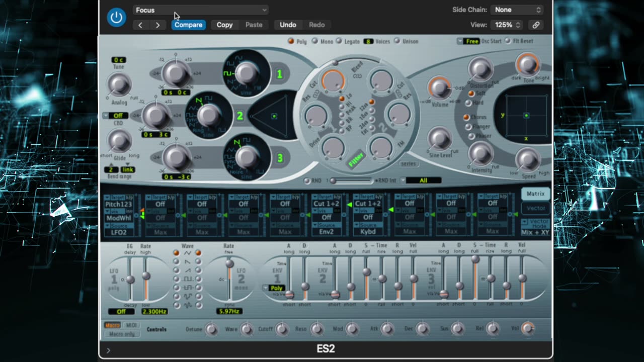Select the Macro controls tab

click(113, 325)
